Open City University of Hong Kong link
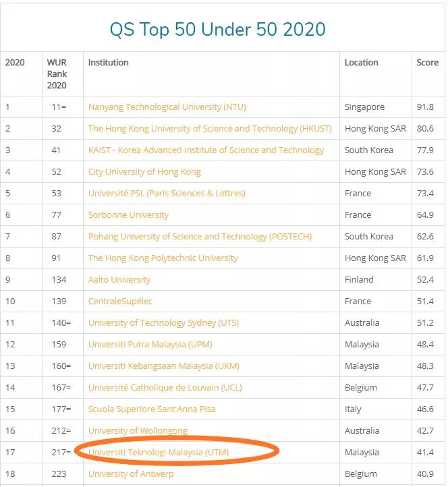 pyautogui.click(x=144, y=172)
